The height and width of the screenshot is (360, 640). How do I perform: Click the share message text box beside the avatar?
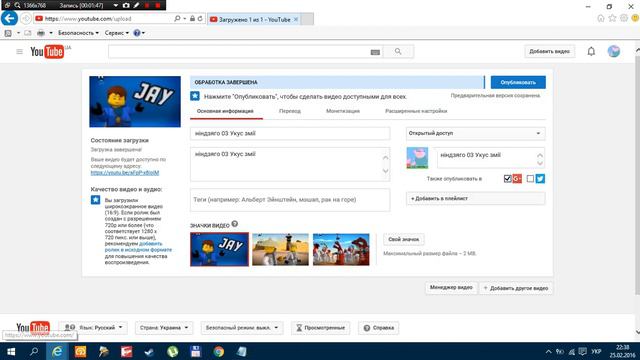pyautogui.click(x=491, y=158)
